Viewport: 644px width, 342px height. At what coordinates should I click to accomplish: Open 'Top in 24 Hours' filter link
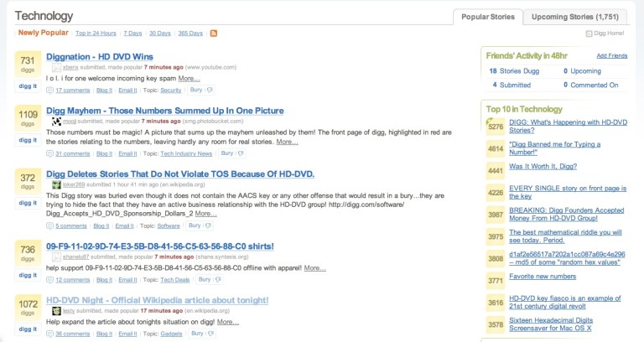coord(95,34)
